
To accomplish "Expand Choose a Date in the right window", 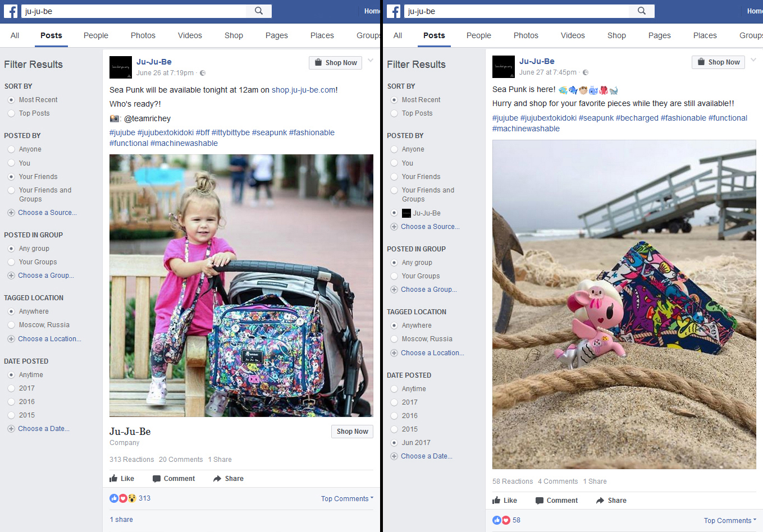I will tap(422, 456).
